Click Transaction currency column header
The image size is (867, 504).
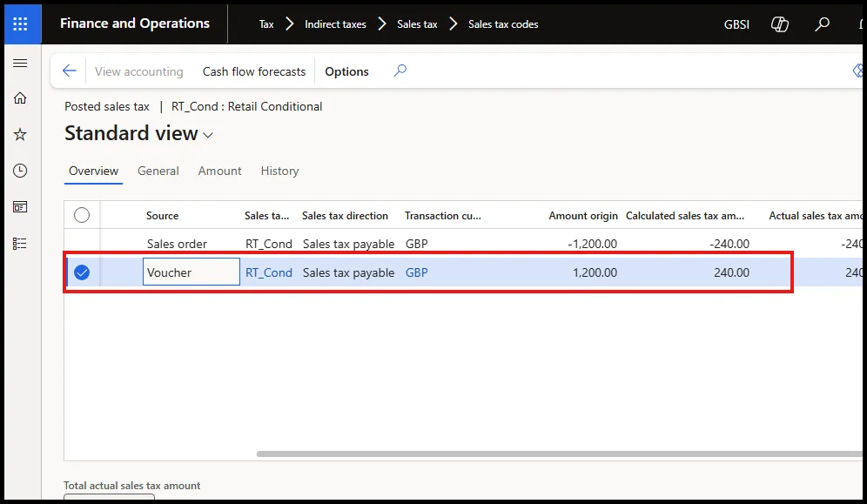click(x=443, y=216)
